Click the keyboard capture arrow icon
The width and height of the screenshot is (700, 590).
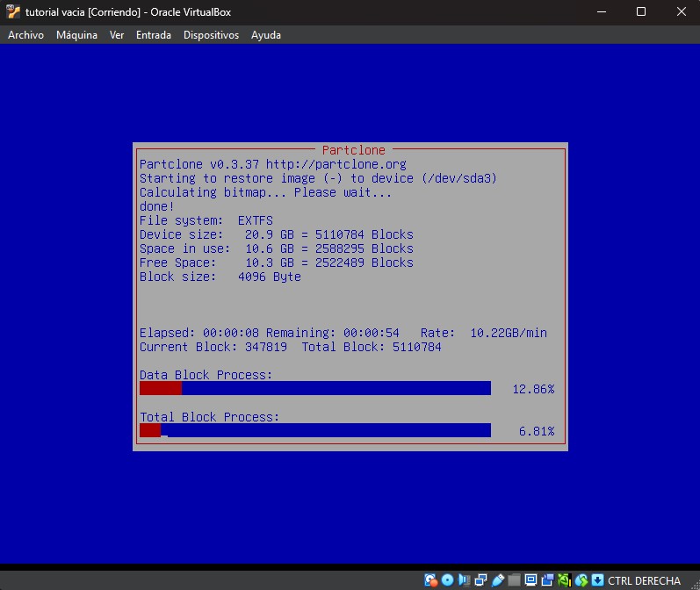597,580
